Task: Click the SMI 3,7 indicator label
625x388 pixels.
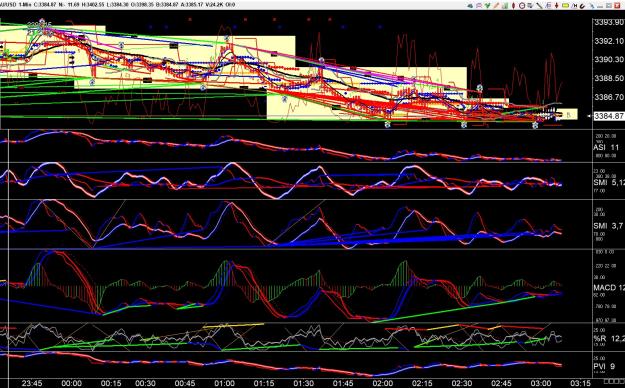Action: coord(608,226)
